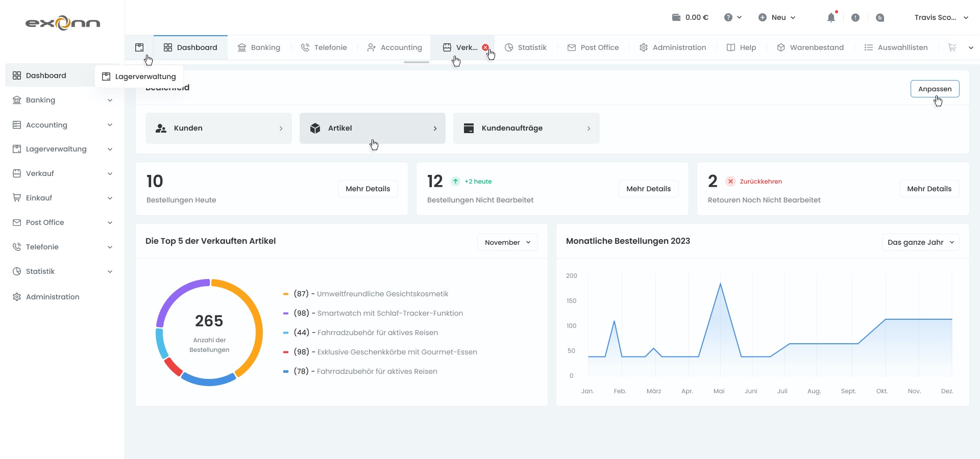980x459 pixels.
Task: Click the Telefonie phone icon in sidebar
Action: pos(17,247)
